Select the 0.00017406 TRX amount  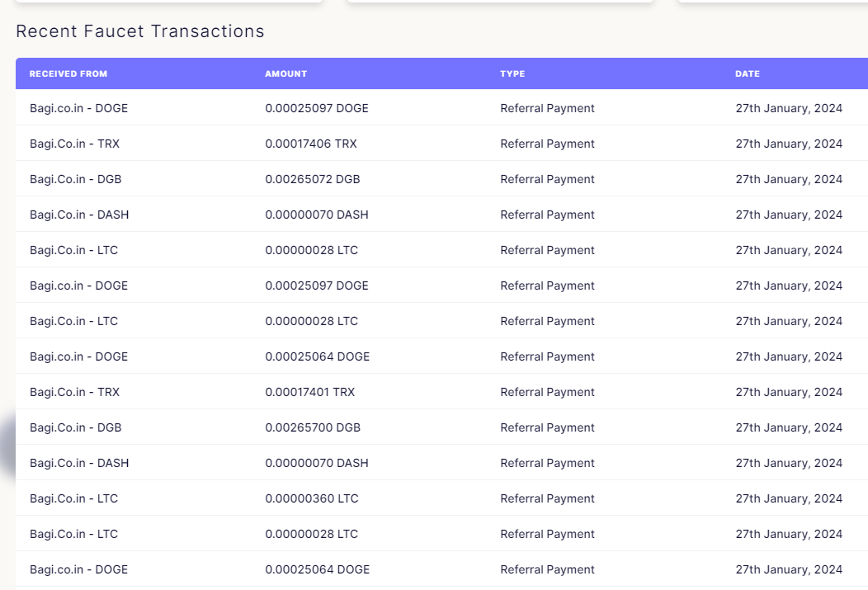click(x=311, y=144)
